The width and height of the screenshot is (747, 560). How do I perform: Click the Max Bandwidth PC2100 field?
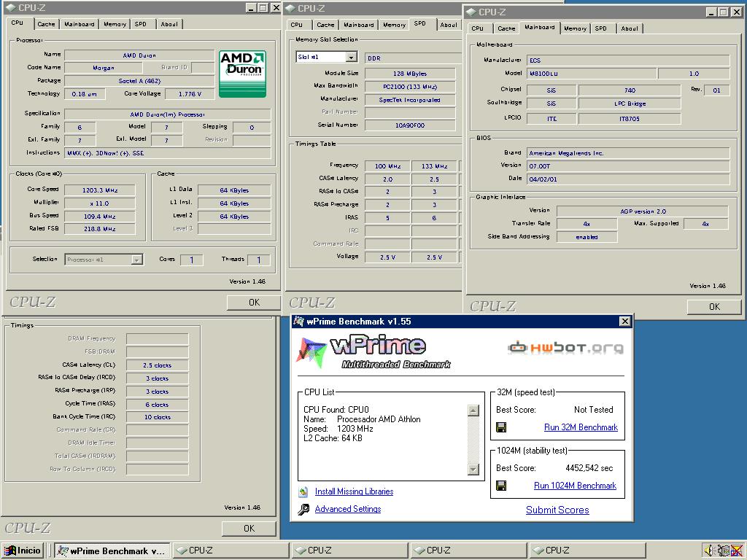tap(410, 87)
